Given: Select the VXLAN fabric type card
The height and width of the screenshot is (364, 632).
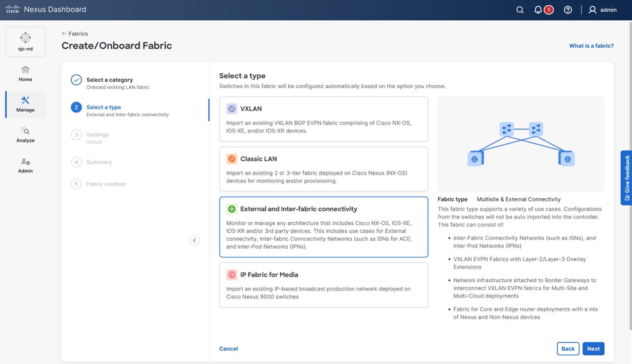Looking at the screenshot, I should tap(324, 119).
